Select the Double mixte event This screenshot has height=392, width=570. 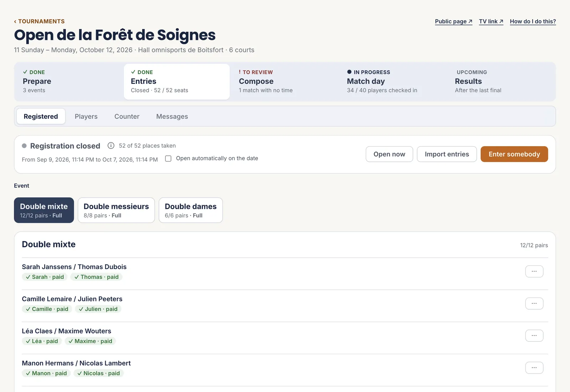pos(44,210)
